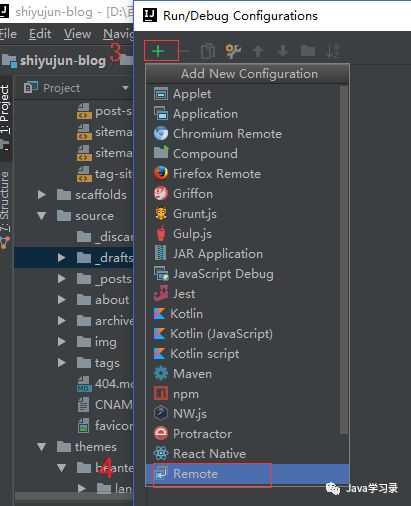Click the Copy Configuration toolbar icon
This screenshot has width=411, height=506.
(x=208, y=51)
